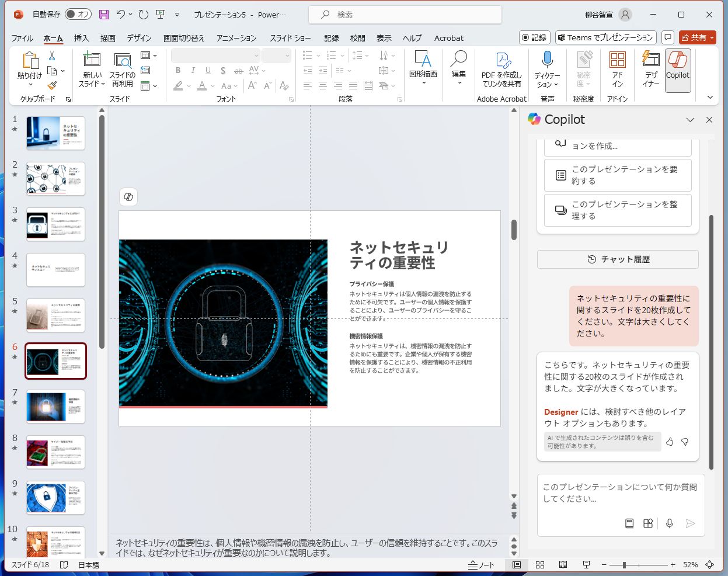Image resolution: width=728 pixels, height=576 pixels.
Task: Open Customize Quick Access Toolbar dropdown
Action: pyautogui.click(x=177, y=15)
